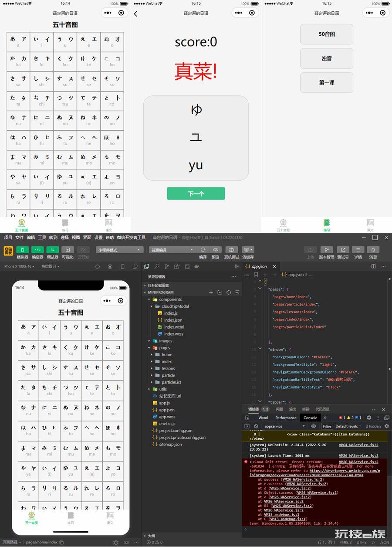Screen dimensions: 392x547
Task: Open console settings gear beside 2 hidden
Action: [386, 426]
